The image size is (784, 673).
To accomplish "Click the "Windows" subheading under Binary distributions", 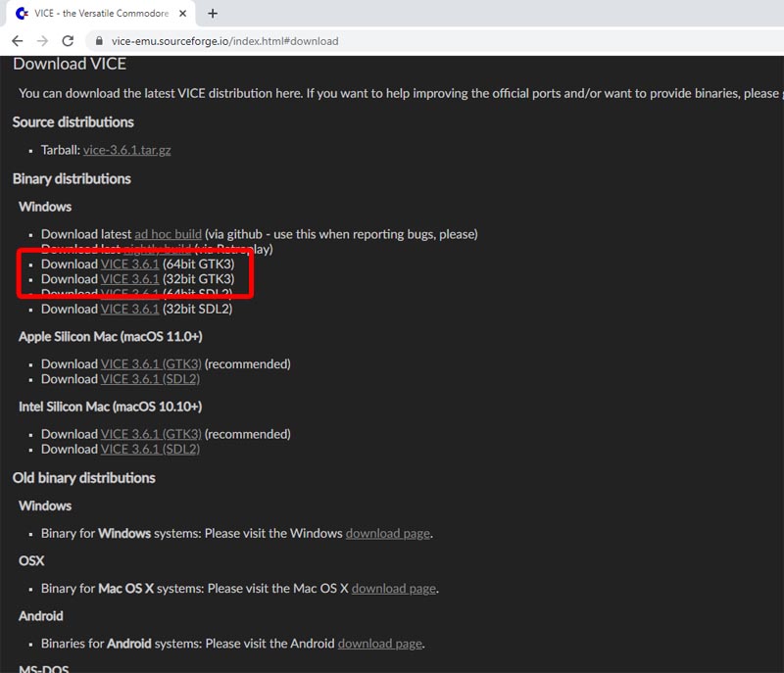I will click(x=45, y=207).
